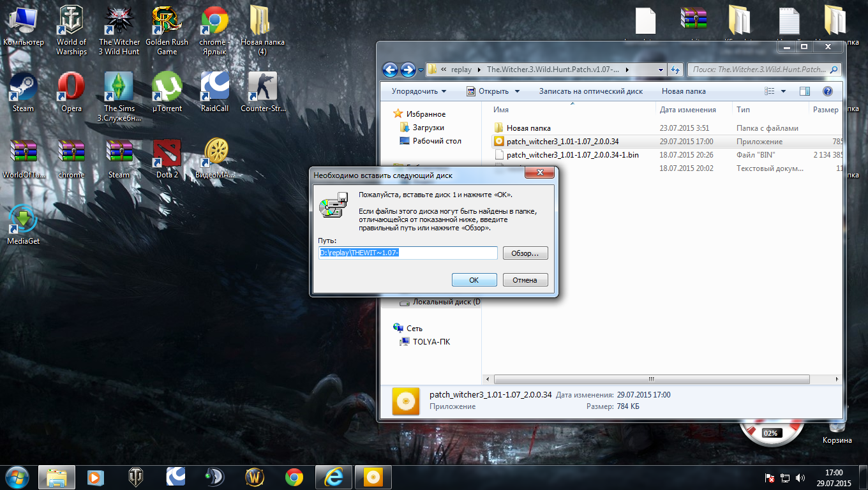Select the Opera desktop icon
This screenshot has height=490, width=868.
[71, 92]
